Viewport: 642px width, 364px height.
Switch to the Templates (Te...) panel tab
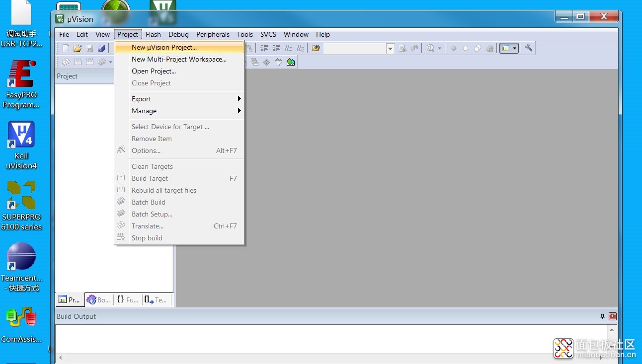[x=156, y=300]
